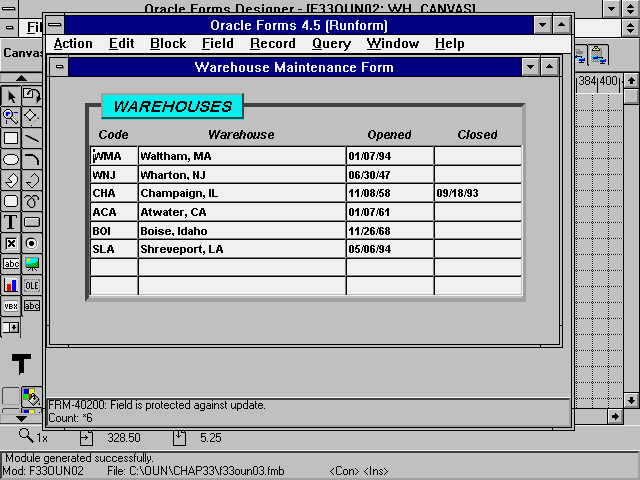Pick the rectangle drawing tool
This screenshot has height=480, width=640.
(11, 138)
